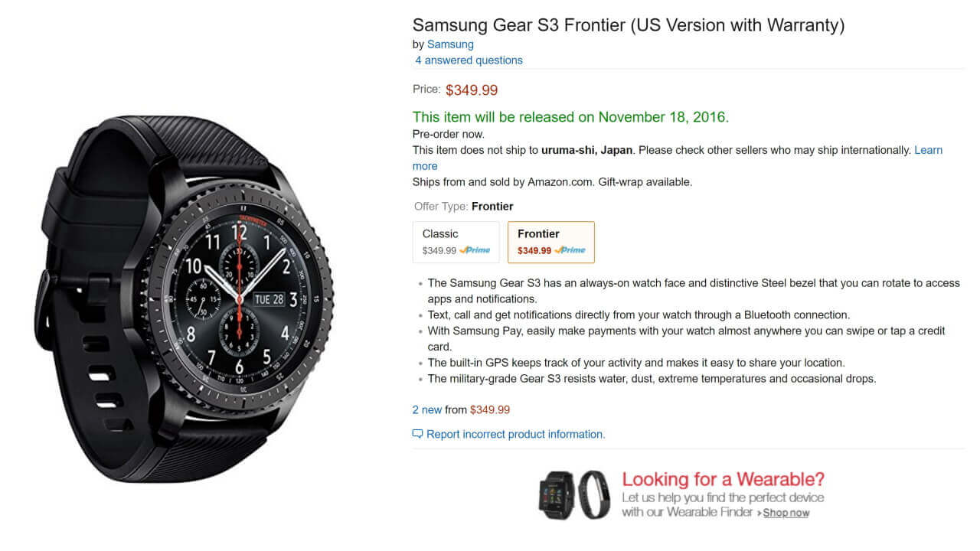Open the Samsung brand page link
Viewport: 980px width, 551px height.
450,44
